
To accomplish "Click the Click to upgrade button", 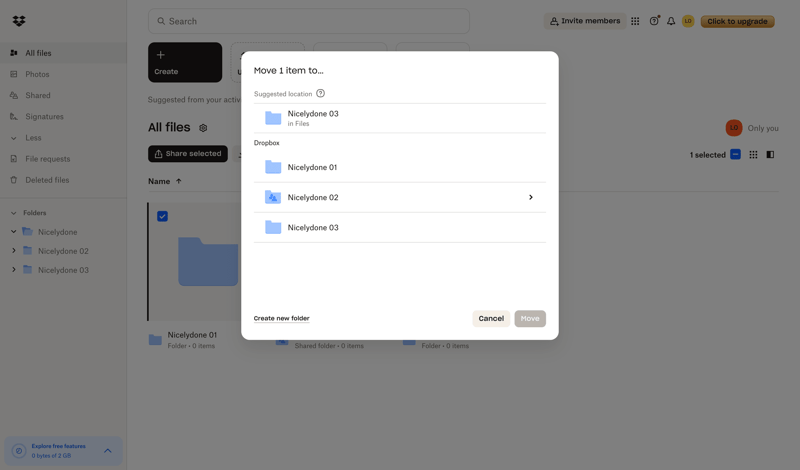I will pyautogui.click(x=737, y=21).
